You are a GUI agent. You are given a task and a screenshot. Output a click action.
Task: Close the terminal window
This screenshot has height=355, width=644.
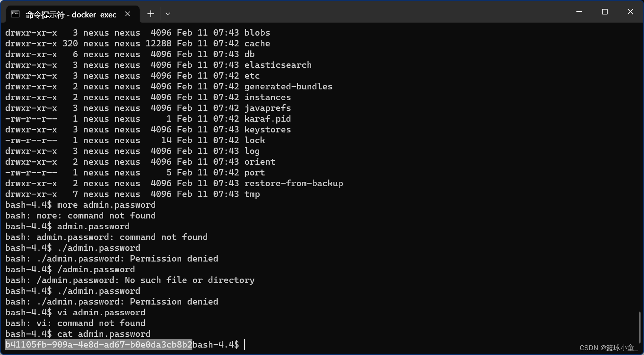point(630,12)
